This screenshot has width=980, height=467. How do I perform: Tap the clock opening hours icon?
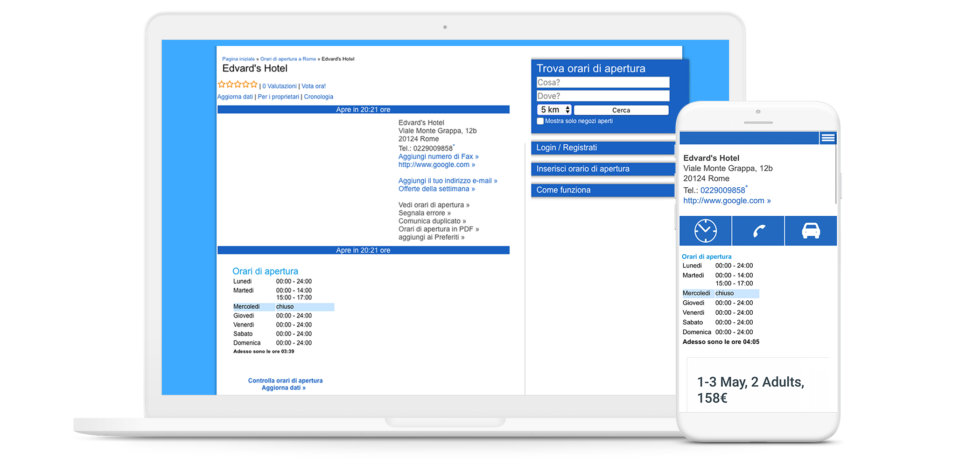click(705, 231)
